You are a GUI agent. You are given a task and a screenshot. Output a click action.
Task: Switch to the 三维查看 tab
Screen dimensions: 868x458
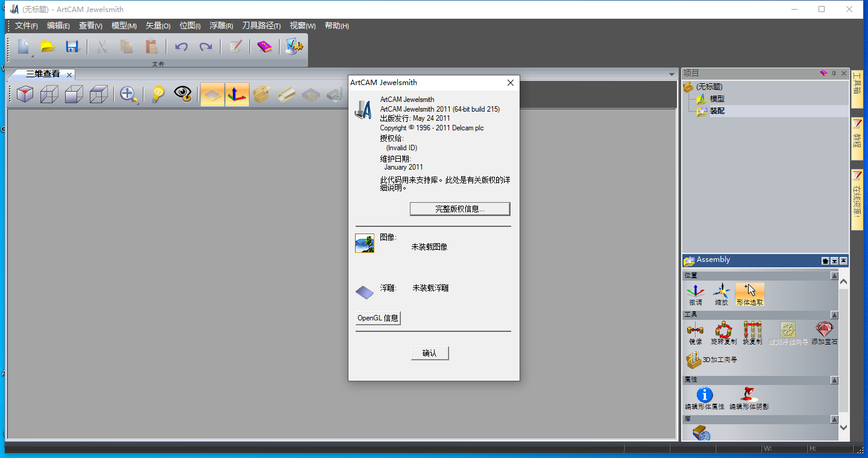[43, 74]
